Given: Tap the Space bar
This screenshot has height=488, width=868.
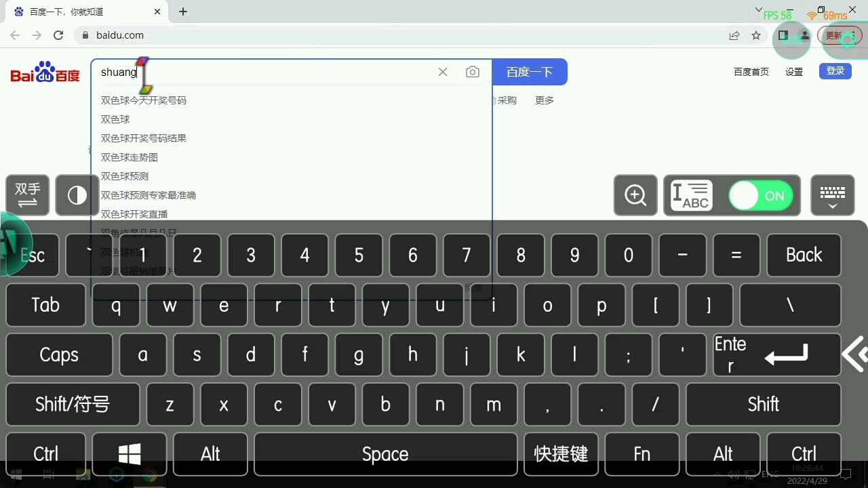Looking at the screenshot, I should (385, 453).
